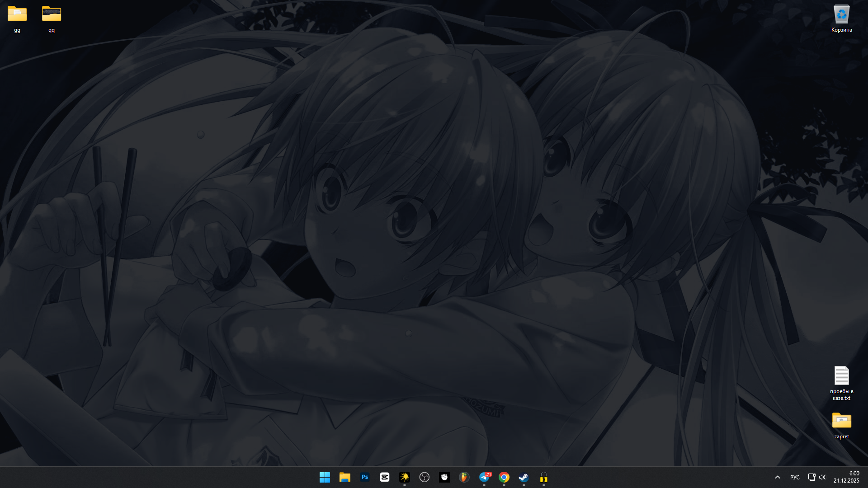Open the network status tray icon

[811, 477]
